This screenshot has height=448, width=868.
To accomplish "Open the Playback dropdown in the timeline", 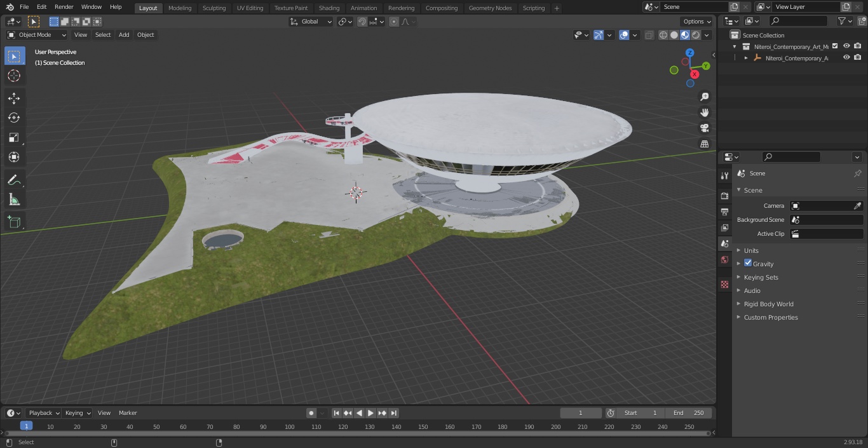I will pyautogui.click(x=43, y=413).
